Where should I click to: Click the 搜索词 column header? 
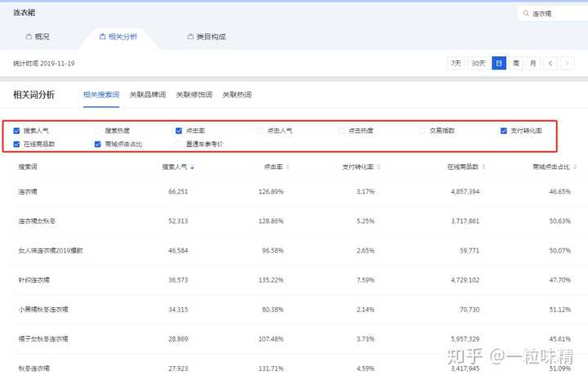pos(28,167)
